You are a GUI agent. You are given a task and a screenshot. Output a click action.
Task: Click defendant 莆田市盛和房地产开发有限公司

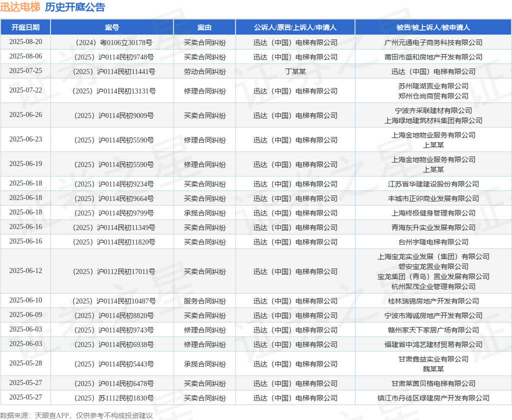pos(433,57)
